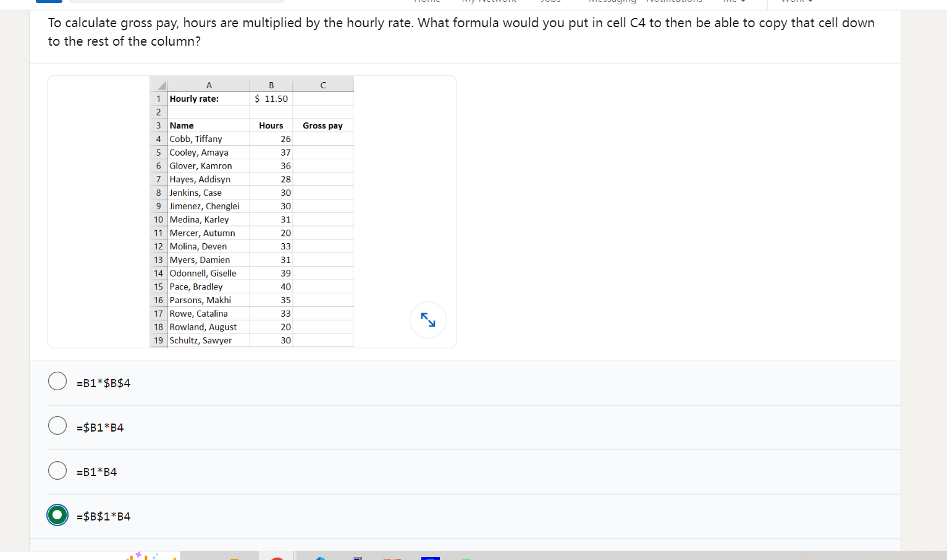Click inside the search input field
Screen dimensions: 947x560
pos(176,1)
